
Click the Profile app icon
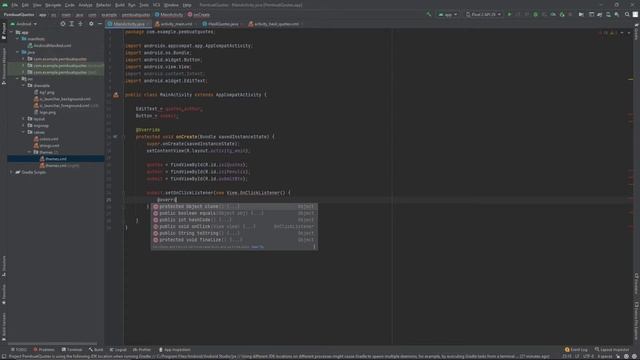[x=553, y=14]
